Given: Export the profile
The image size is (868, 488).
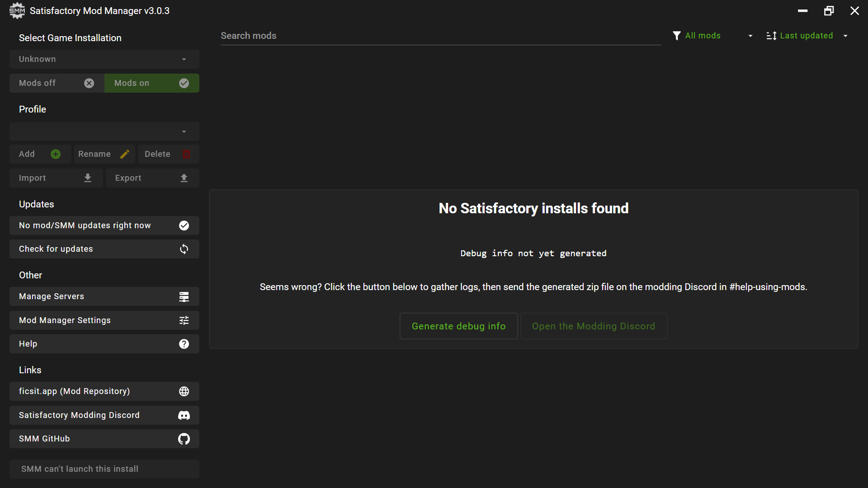Looking at the screenshot, I should coord(152,178).
